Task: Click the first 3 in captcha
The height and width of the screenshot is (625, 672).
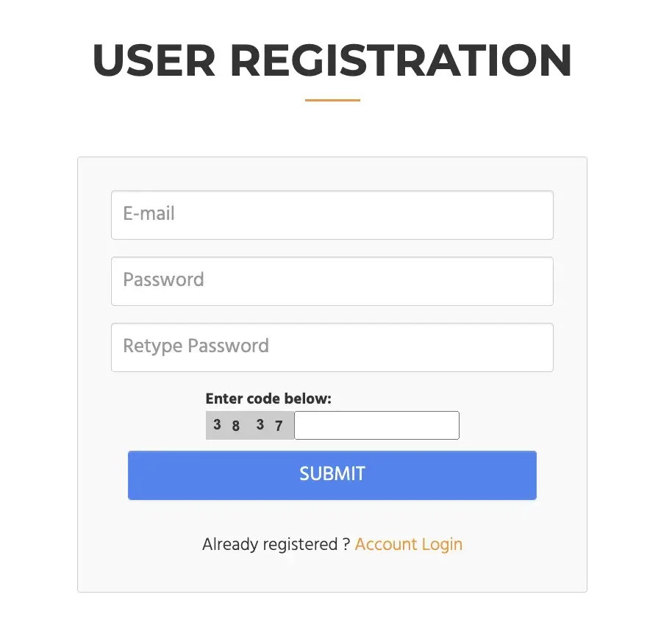Action: coord(217,424)
